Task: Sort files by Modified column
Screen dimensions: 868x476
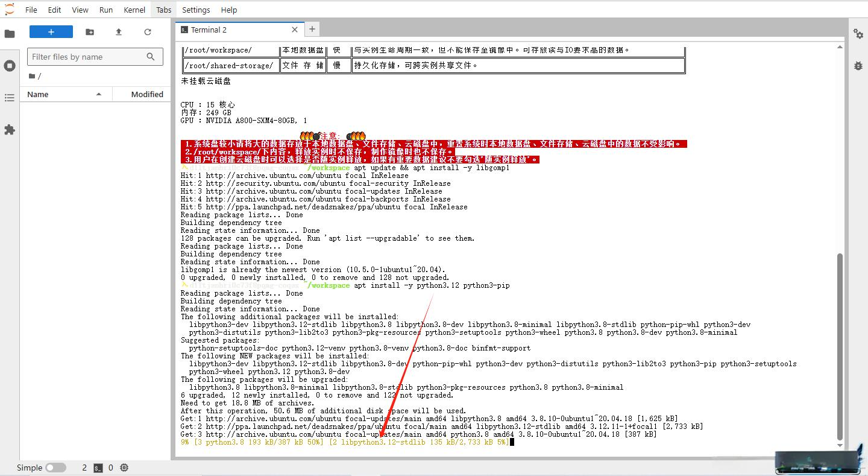Action: [x=147, y=94]
